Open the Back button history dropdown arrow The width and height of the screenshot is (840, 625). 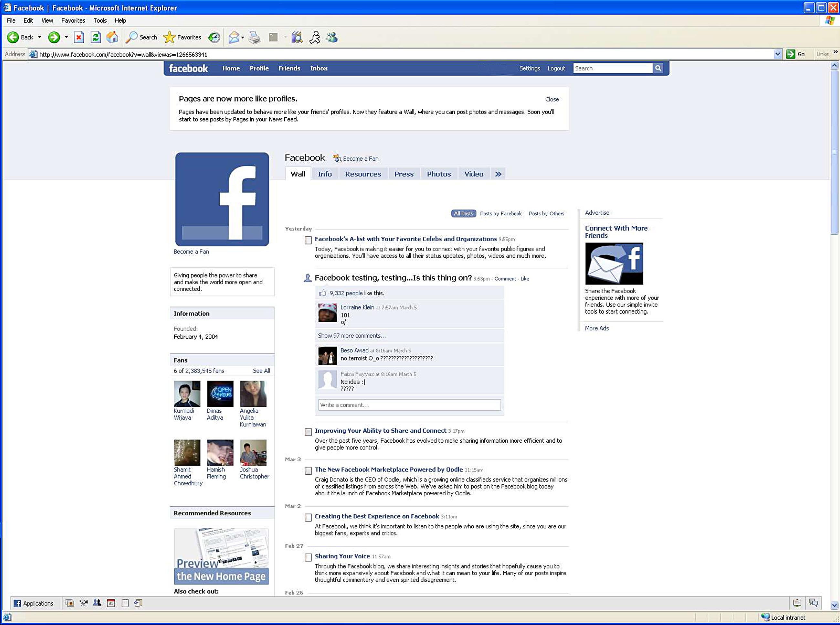(39, 37)
